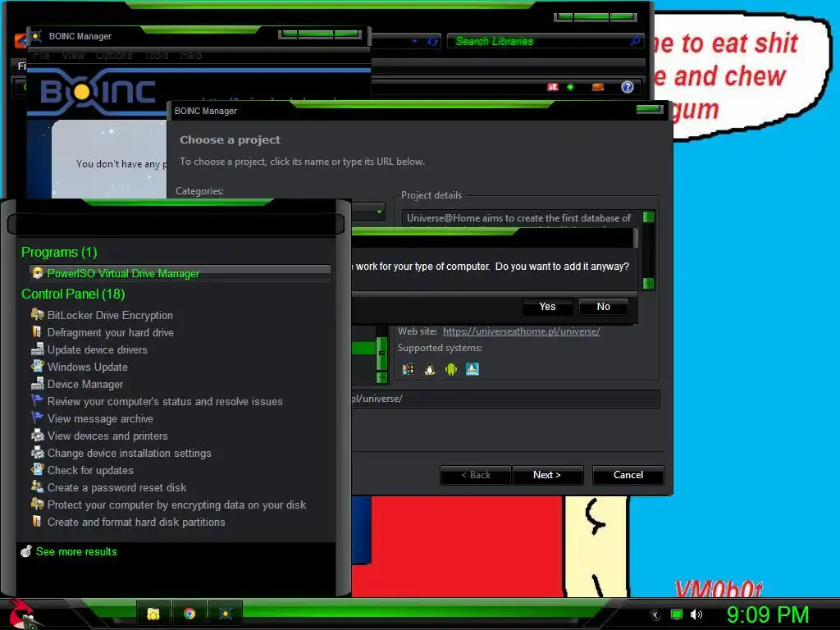The width and height of the screenshot is (840, 630).
Task: Click the 9:09 PM taskbar clock
Action: [x=768, y=614]
